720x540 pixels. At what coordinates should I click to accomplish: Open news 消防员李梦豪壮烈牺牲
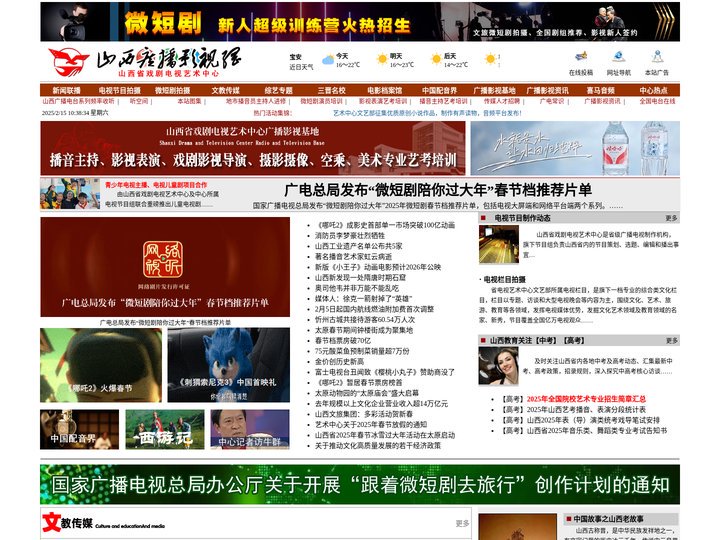350,236
